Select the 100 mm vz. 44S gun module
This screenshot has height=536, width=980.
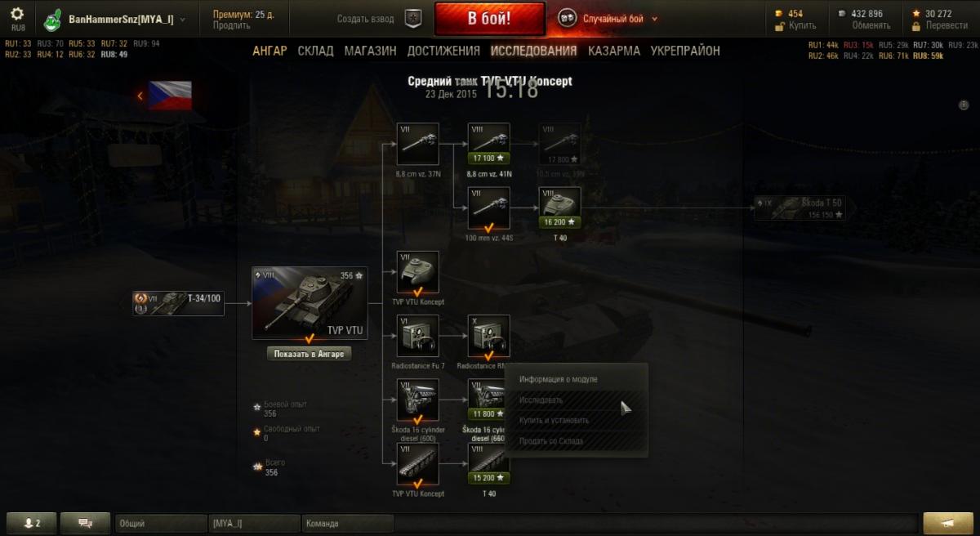tap(488, 208)
